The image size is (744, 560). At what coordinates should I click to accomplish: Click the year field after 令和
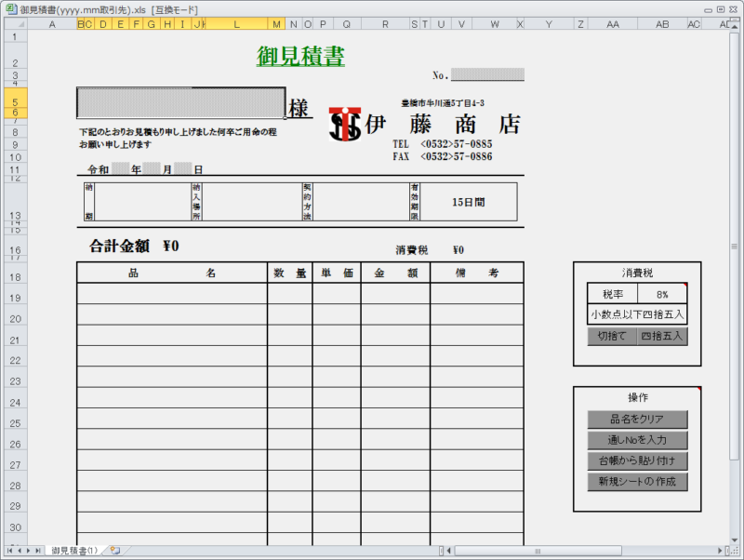click(121, 168)
